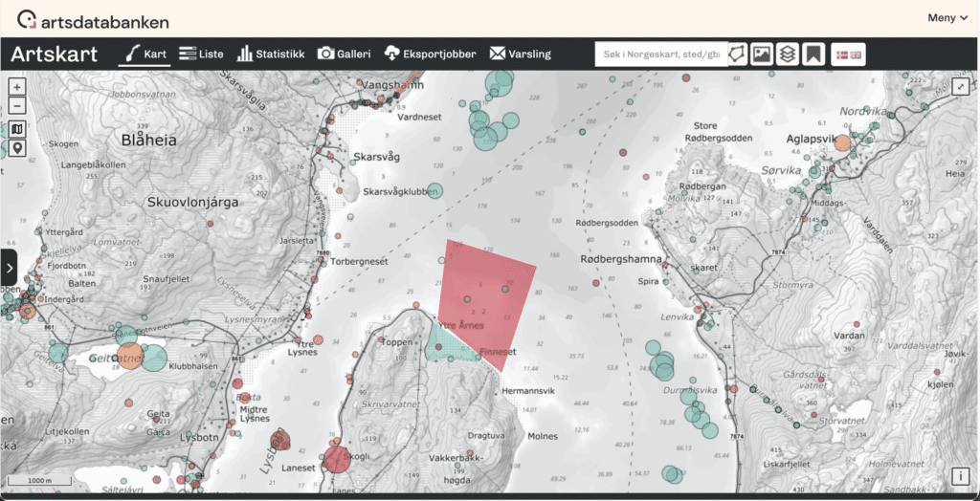The height and width of the screenshot is (501, 980).
Task: Click the location pin marker tool
Action: 17,148
